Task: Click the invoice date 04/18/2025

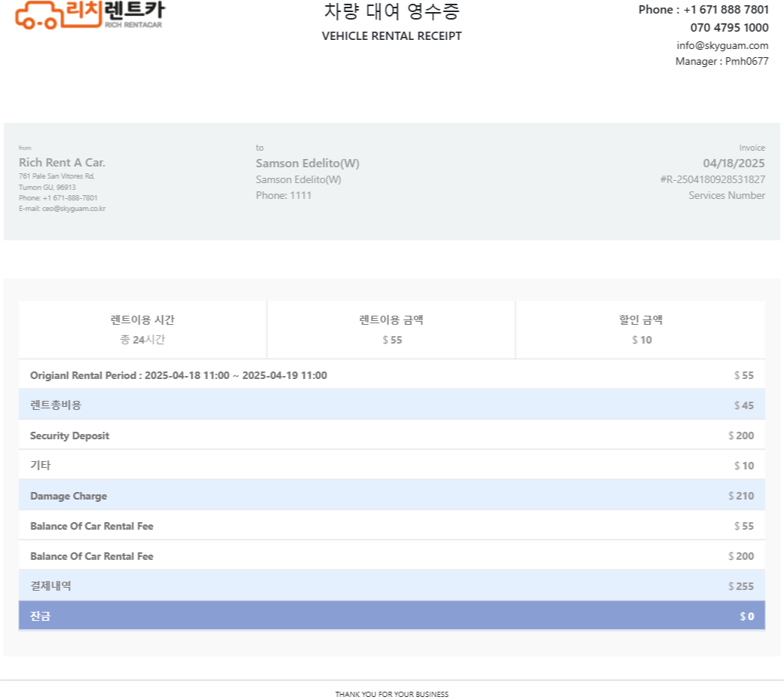Action: pos(733,164)
